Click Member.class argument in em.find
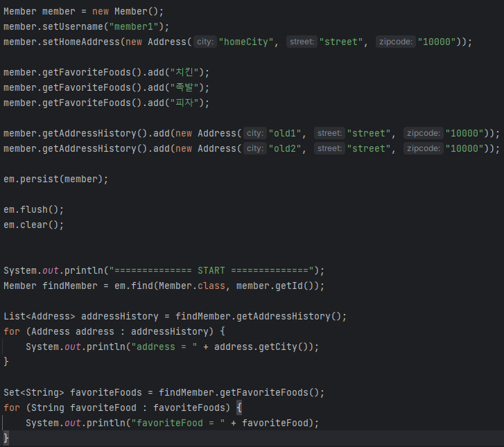Image resolution: width=504 pixels, height=447 pixels. click(192, 286)
